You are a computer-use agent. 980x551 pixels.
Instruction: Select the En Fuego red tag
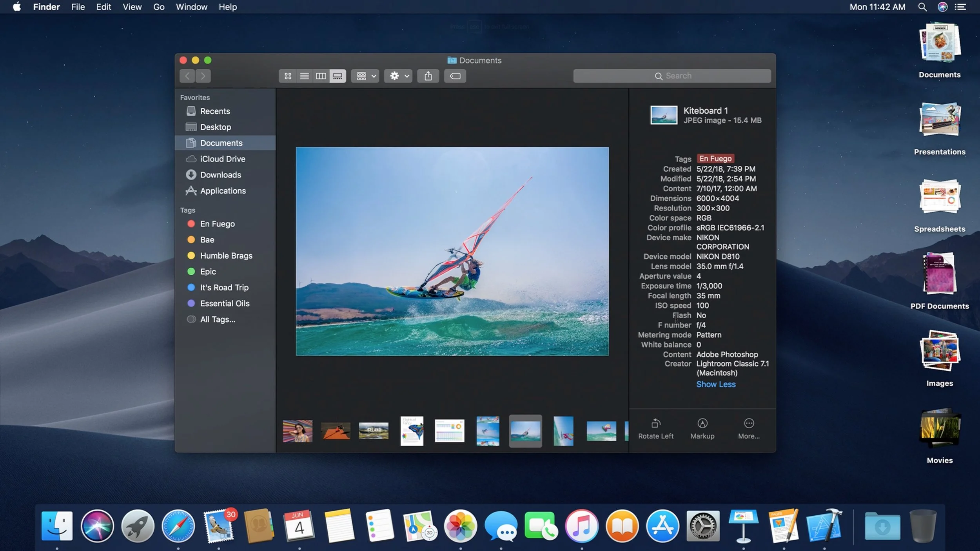click(x=217, y=224)
